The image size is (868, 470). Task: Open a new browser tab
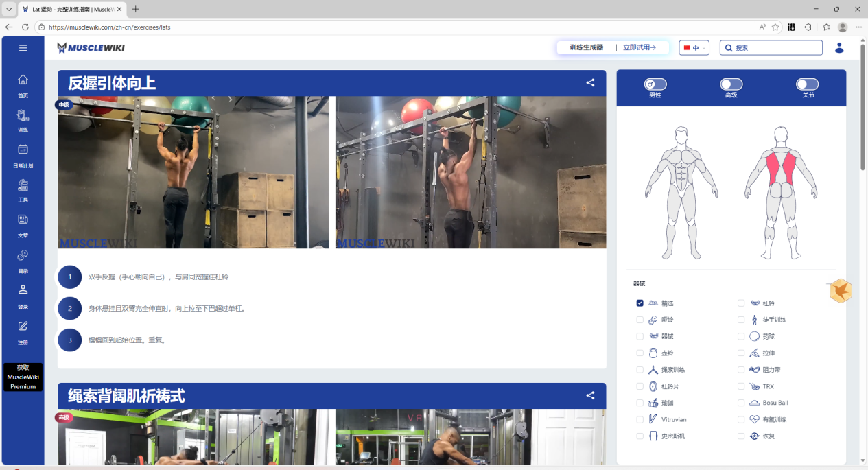[x=135, y=9]
